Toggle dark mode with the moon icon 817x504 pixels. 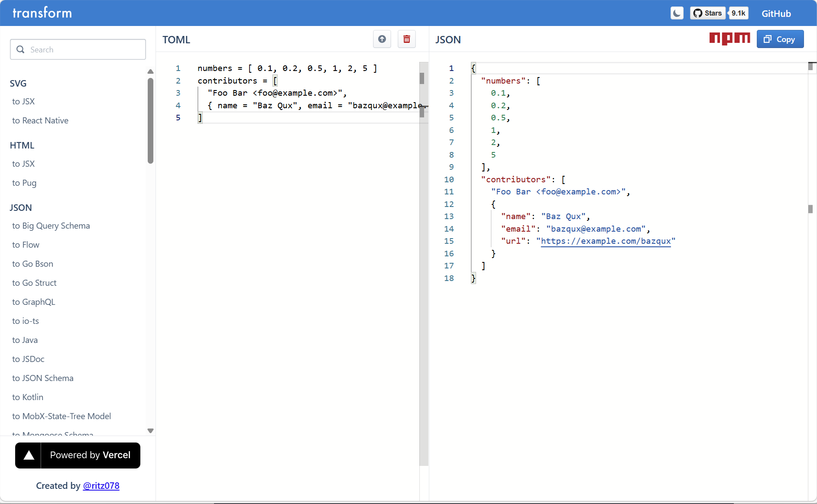click(677, 13)
